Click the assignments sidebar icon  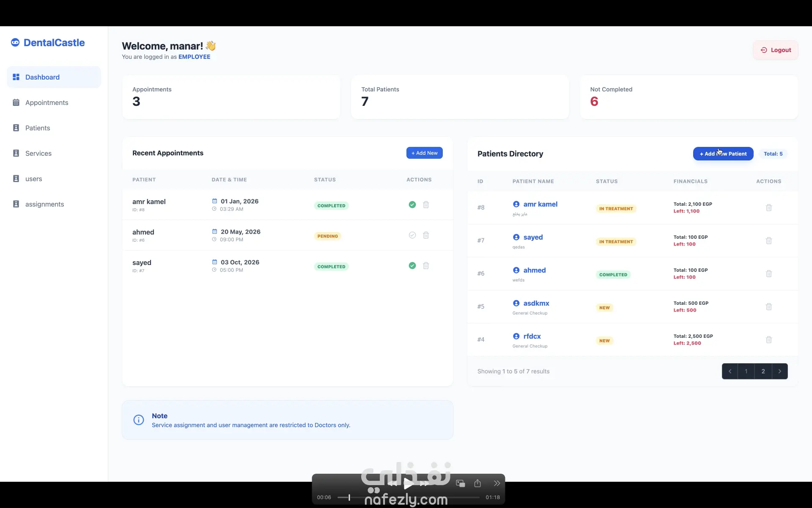pyautogui.click(x=16, y=204)
